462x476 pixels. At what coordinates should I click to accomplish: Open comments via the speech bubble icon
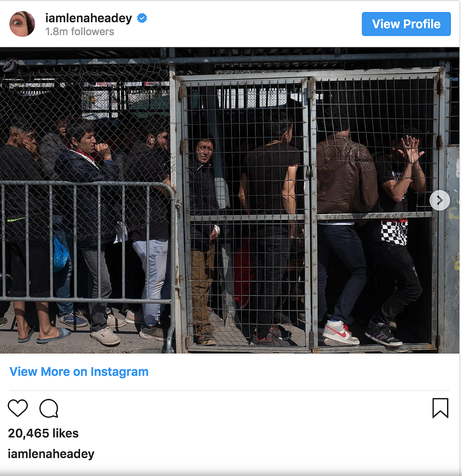point(49,408)
